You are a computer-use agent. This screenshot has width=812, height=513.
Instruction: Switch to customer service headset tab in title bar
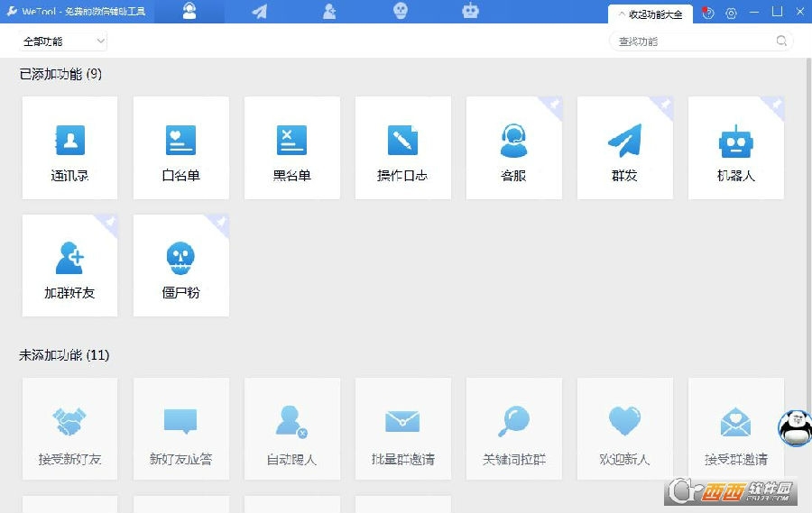click(189, 11)
